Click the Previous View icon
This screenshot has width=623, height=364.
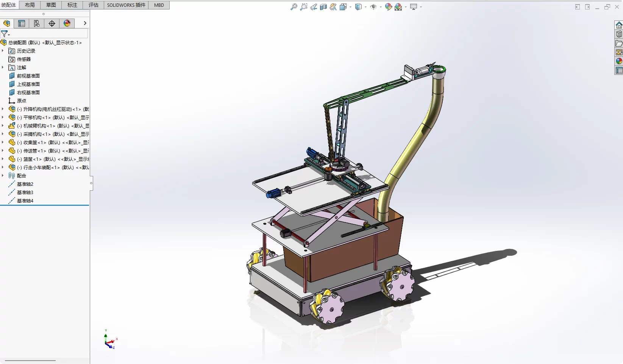click(313, 7)
